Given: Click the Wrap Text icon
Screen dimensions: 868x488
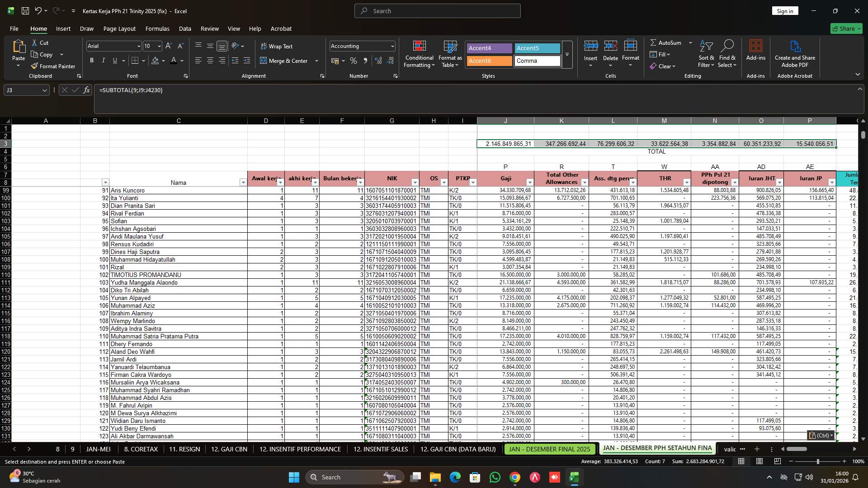Looking at the screenshot, I should click(x=263, y=46).
